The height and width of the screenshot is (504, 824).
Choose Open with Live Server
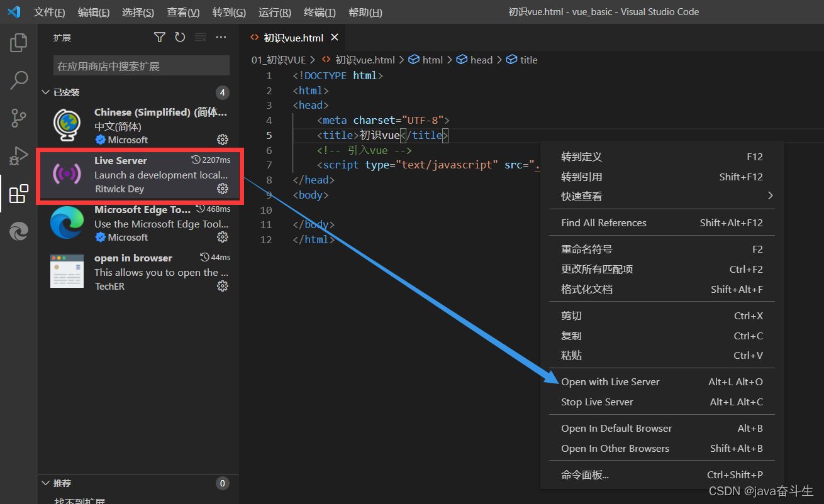point(662,381)
